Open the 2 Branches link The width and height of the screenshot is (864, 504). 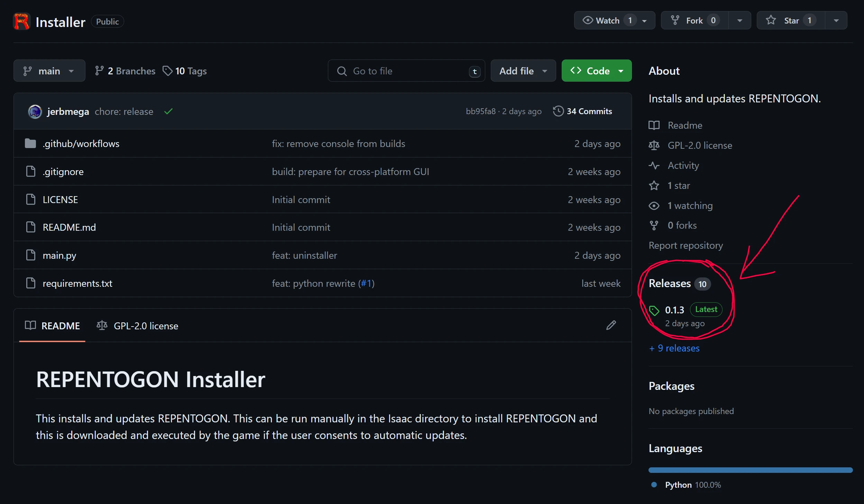[x=125, y=71]
